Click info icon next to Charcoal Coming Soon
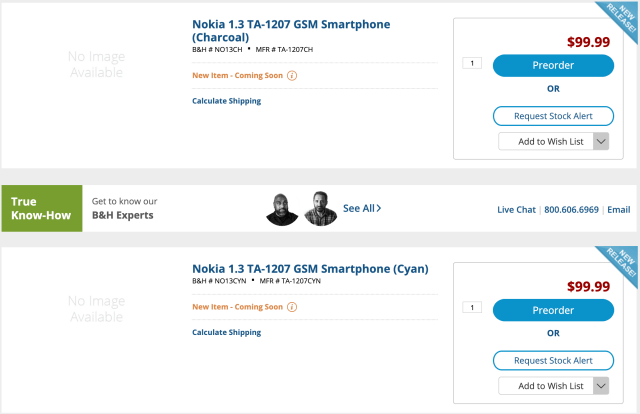This screenshot has width=640, height=414. click(x=292, y=75)
